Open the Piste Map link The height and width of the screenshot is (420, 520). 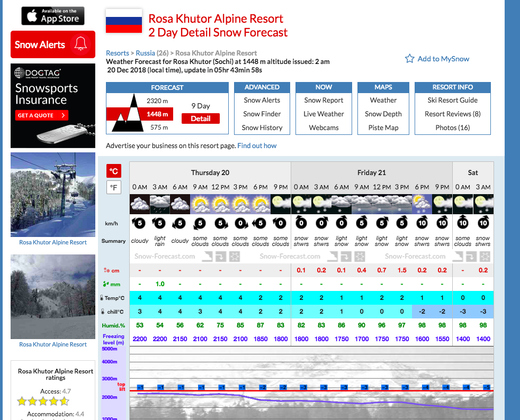tap(383, 127)
